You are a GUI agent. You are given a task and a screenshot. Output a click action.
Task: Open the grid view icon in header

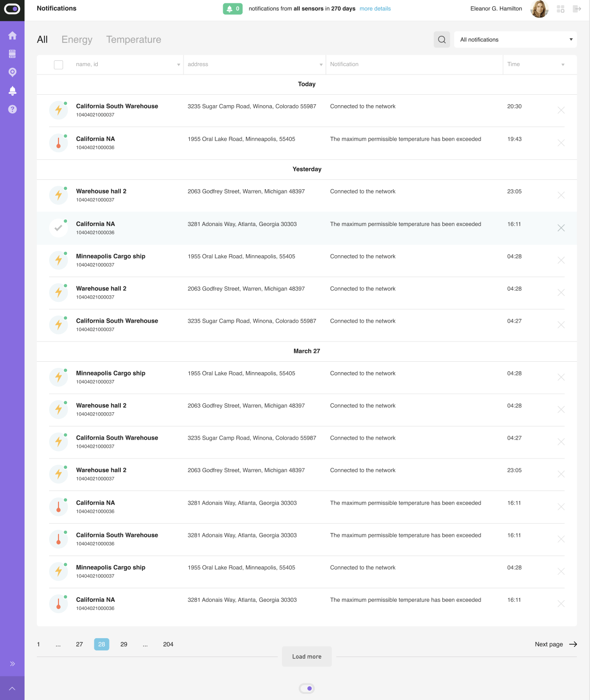tap(561, 9)
